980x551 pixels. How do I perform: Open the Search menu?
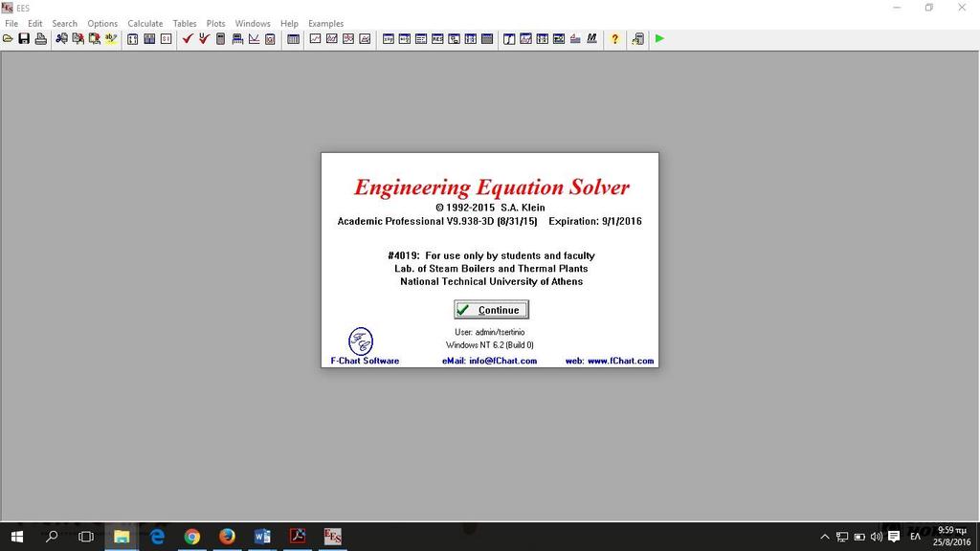coord(64,23)
